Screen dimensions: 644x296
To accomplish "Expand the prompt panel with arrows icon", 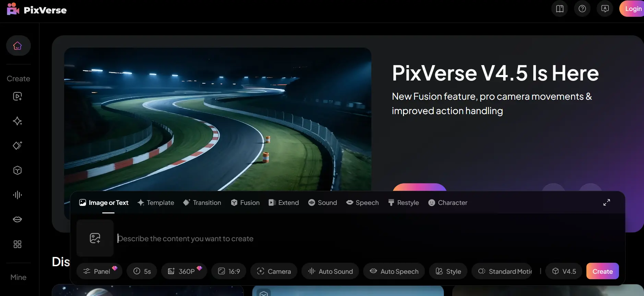I will click(607, 202).
